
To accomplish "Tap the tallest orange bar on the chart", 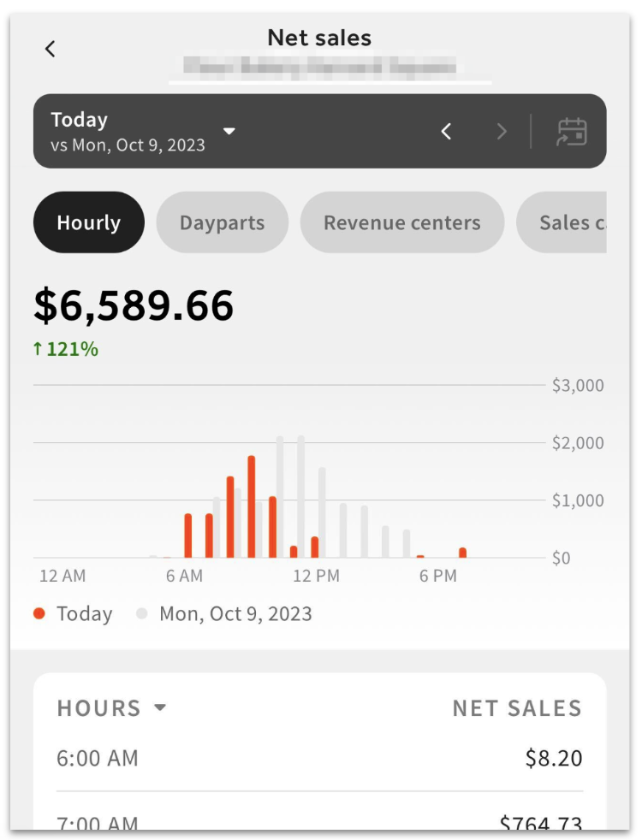I will 251,496.
